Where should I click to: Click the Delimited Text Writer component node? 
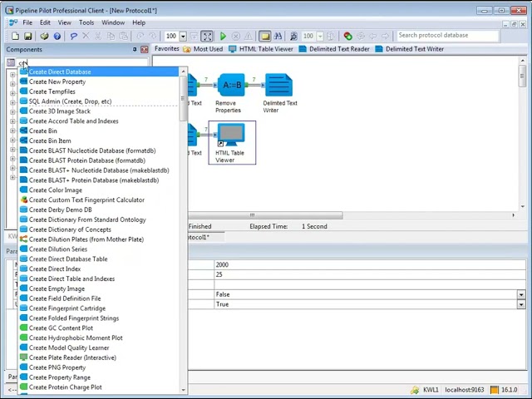tap(279, 85)
